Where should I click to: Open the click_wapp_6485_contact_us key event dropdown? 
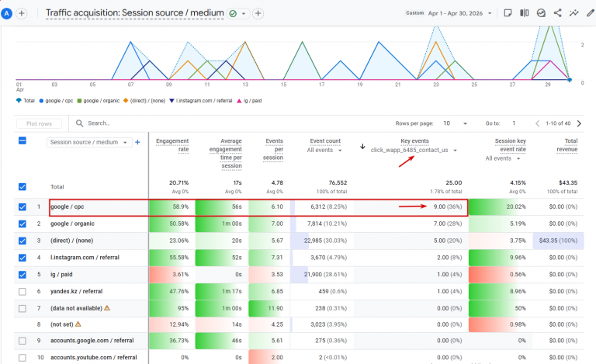pos(414,150)
